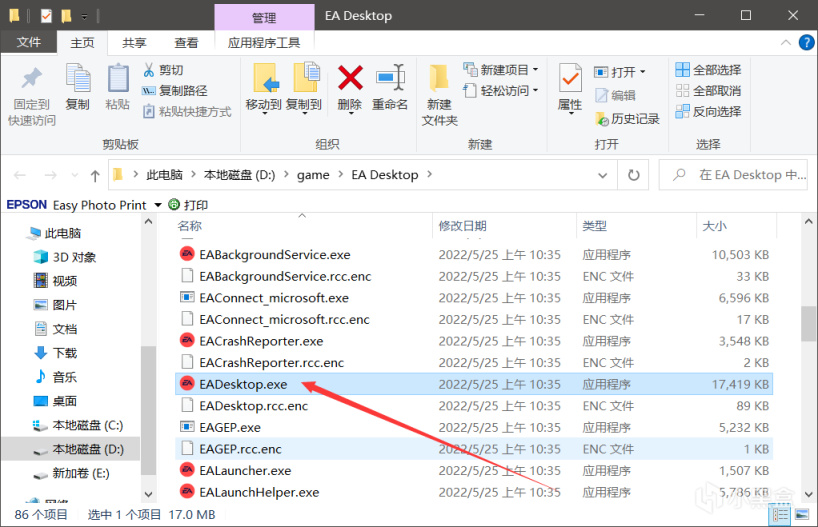The height and width of the screenshot is (527, 818).
Task: Select EAGEP.exe file
Action: [x=474, y=427]
